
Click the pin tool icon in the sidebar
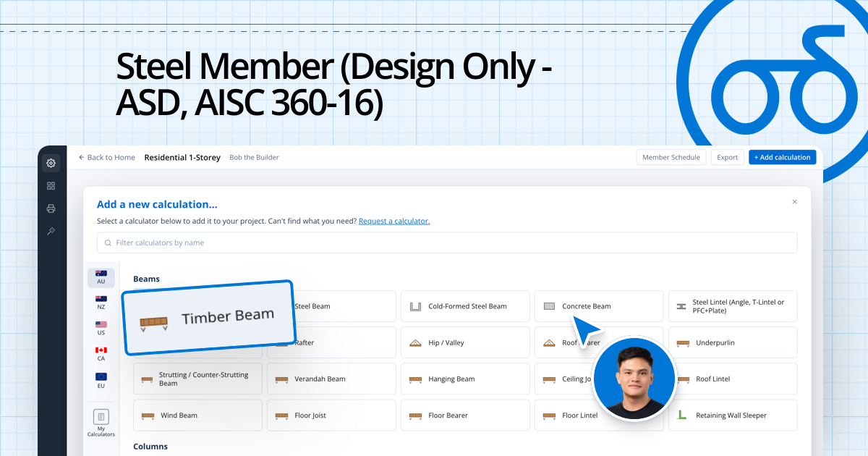pos(51,231)
